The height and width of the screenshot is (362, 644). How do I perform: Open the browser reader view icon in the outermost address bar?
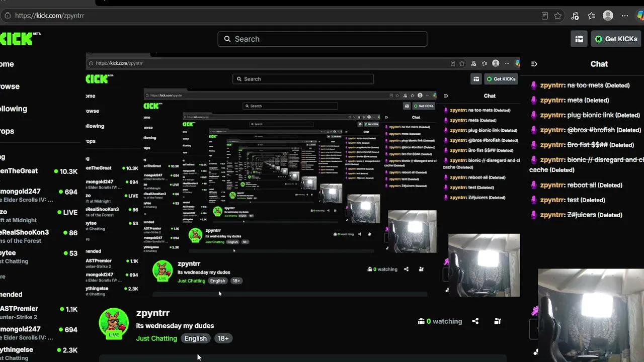coord(544,16)
